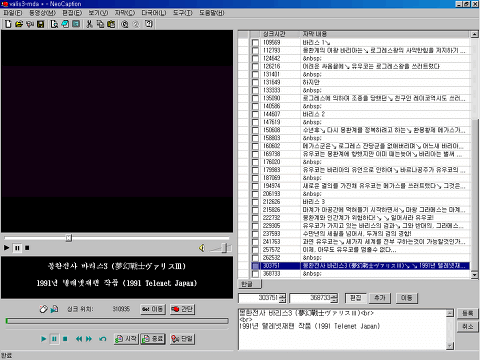Open the 도움말(H) menu
This screenshot has height=360, width=480.
tap(212, 13)
